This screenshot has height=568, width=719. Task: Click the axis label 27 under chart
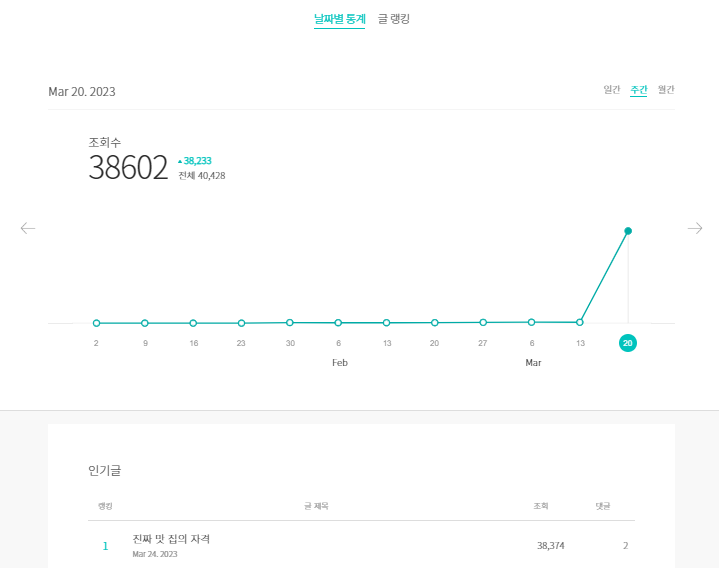pos(482,343)
